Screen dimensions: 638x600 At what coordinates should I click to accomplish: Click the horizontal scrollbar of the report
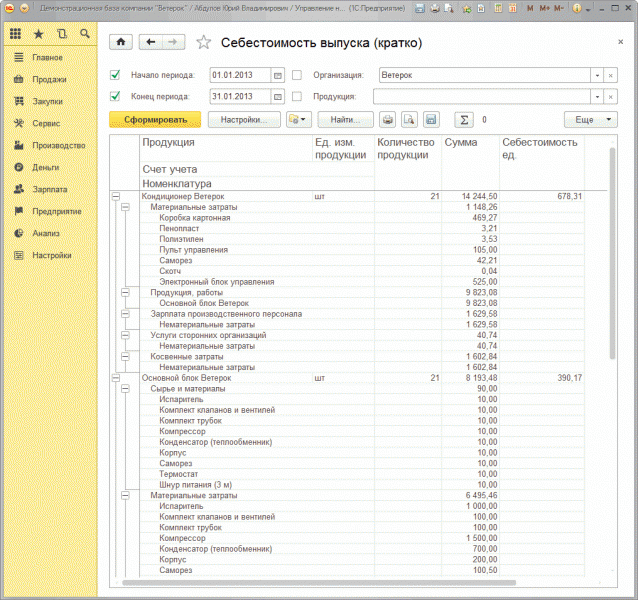[x=319, y=583]
